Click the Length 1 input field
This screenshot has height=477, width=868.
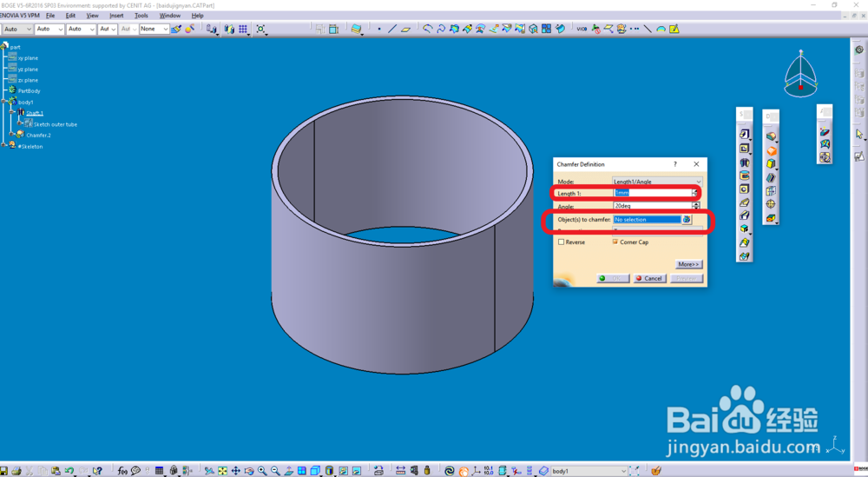coord(653,193)
